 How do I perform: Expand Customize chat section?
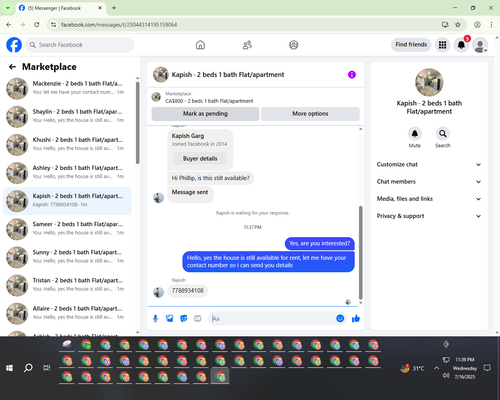click(x=429, y=164)
